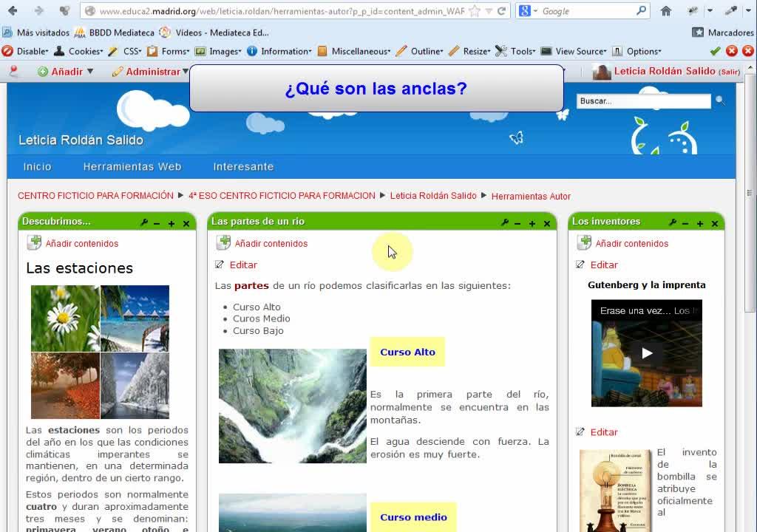The height and width of the screenshot is (532, 757).
Task: Open Descubrimos portlet wrench settings
Action: point(144,222)
